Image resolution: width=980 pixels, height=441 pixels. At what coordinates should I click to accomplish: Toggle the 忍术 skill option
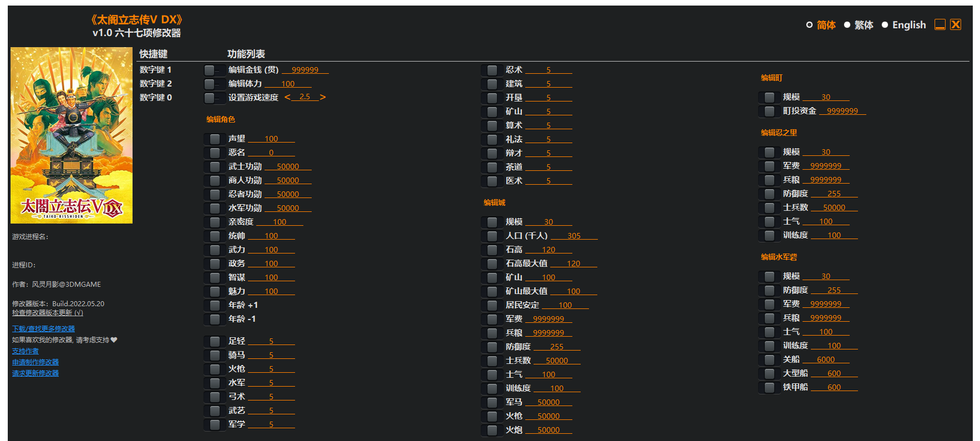491,70
